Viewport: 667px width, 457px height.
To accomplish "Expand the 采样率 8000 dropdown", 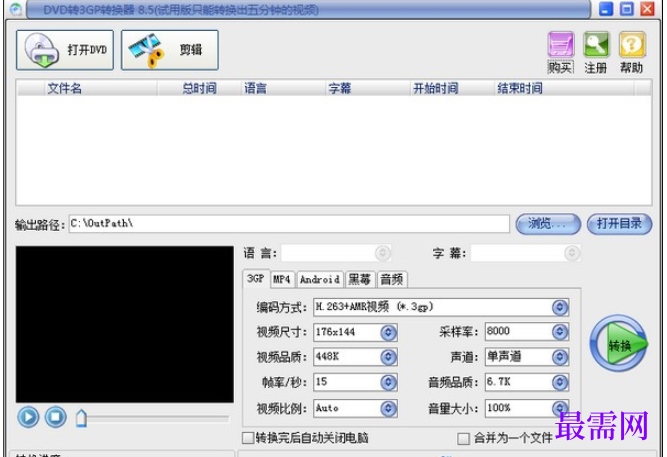I will pos(560,331).
